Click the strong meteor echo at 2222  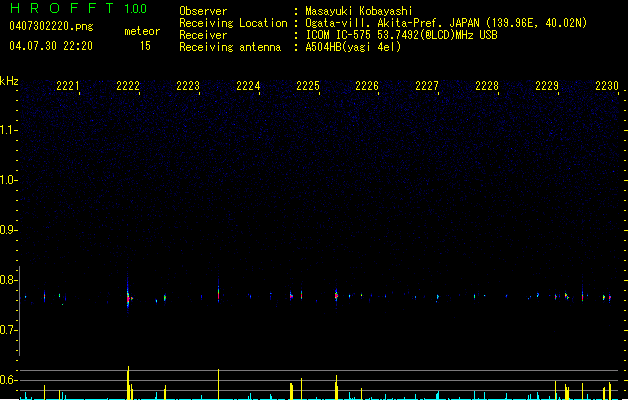[128, 297]
